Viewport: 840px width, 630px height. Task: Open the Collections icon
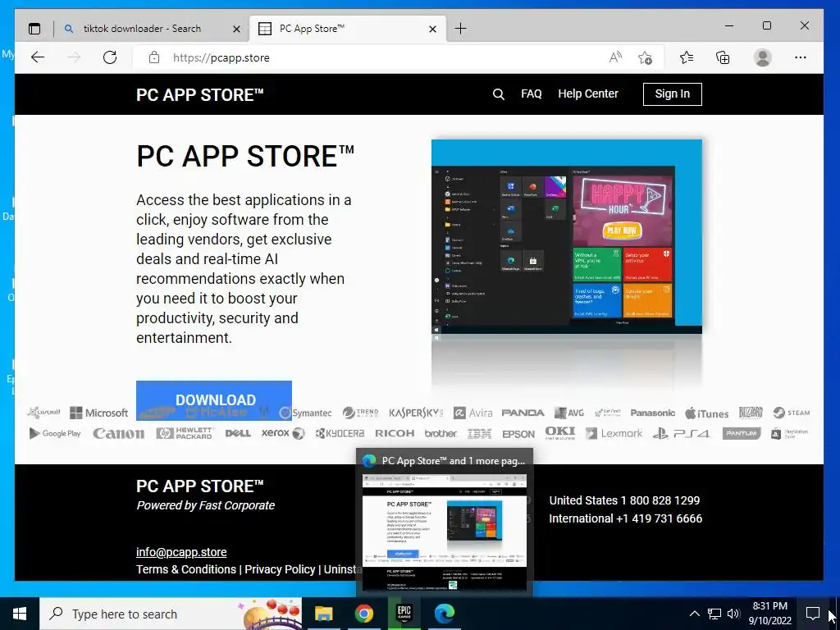click(723, 57)
